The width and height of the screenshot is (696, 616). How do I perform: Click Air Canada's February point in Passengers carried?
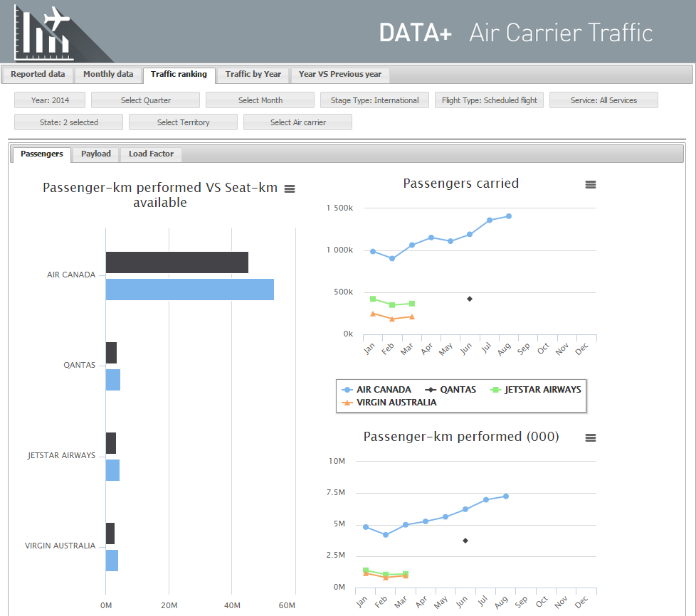pos(392,258)
